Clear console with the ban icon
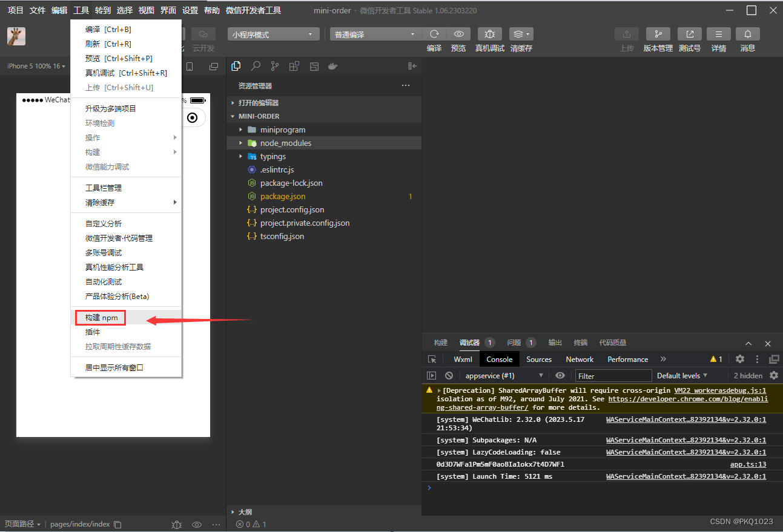The width and height of the screenshot is (783, 532). tap(449, 375)
